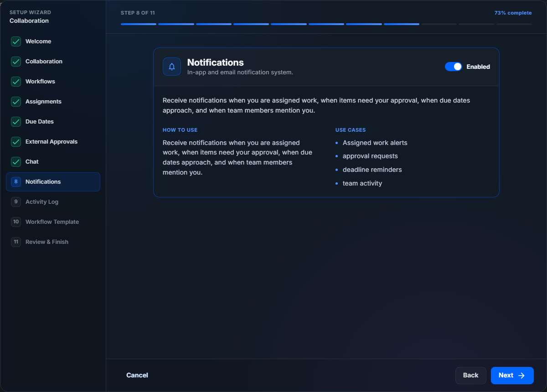Open the Workflows step
547x392 pixels.
[53, 82]
